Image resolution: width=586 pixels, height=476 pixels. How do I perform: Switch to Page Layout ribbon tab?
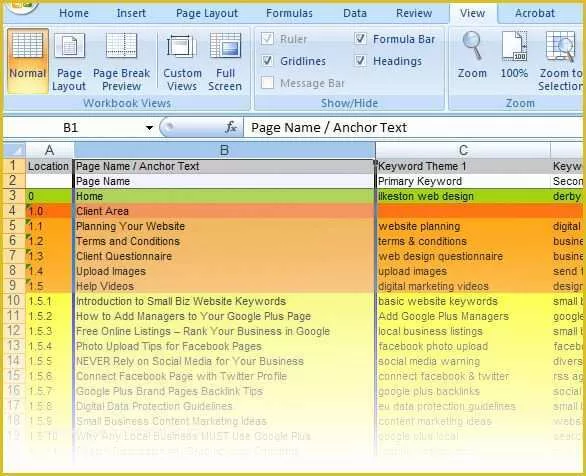(x=207, y=13)
